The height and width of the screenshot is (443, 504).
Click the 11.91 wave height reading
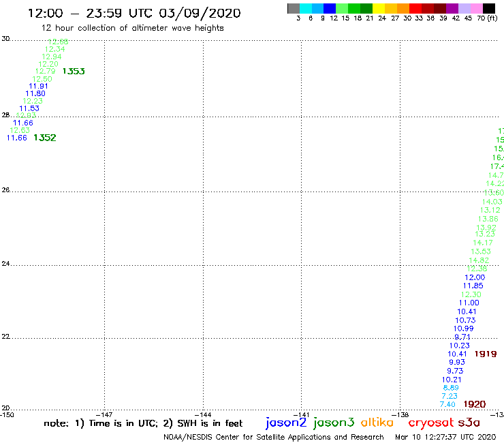click(x=39, y=87)
